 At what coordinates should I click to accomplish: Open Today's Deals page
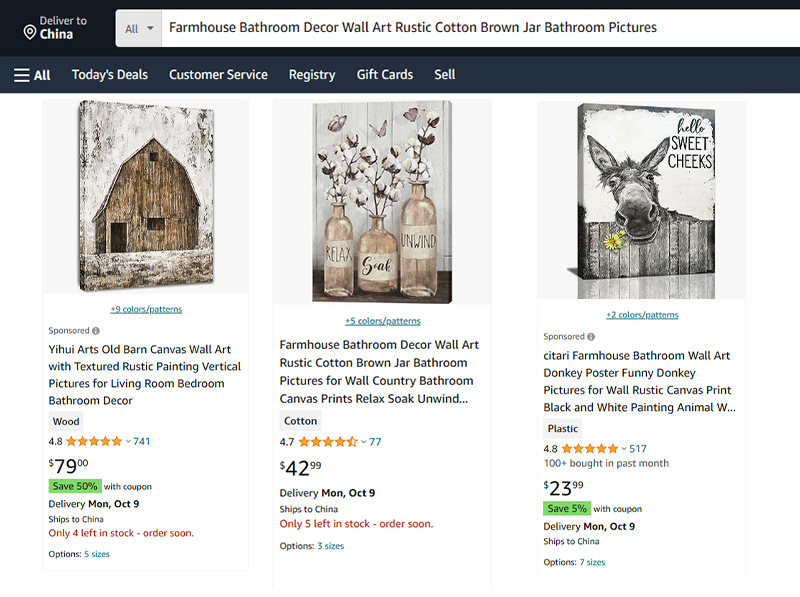coord(110,75)
